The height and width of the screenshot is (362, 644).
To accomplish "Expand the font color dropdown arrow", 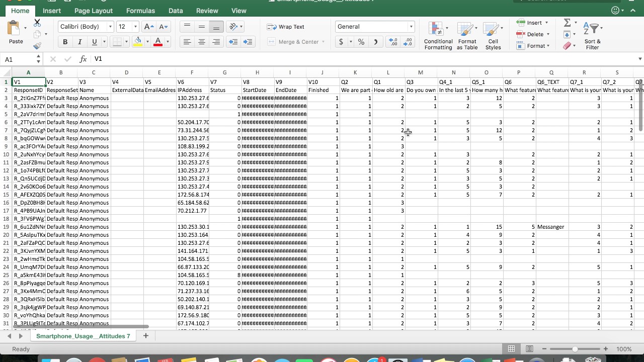I will 168,42.
